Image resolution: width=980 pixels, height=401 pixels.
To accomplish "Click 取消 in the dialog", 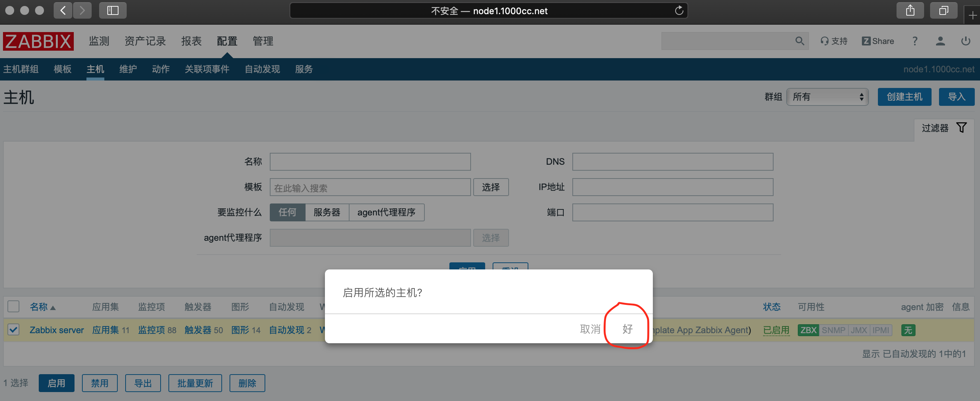I will 589,329.
